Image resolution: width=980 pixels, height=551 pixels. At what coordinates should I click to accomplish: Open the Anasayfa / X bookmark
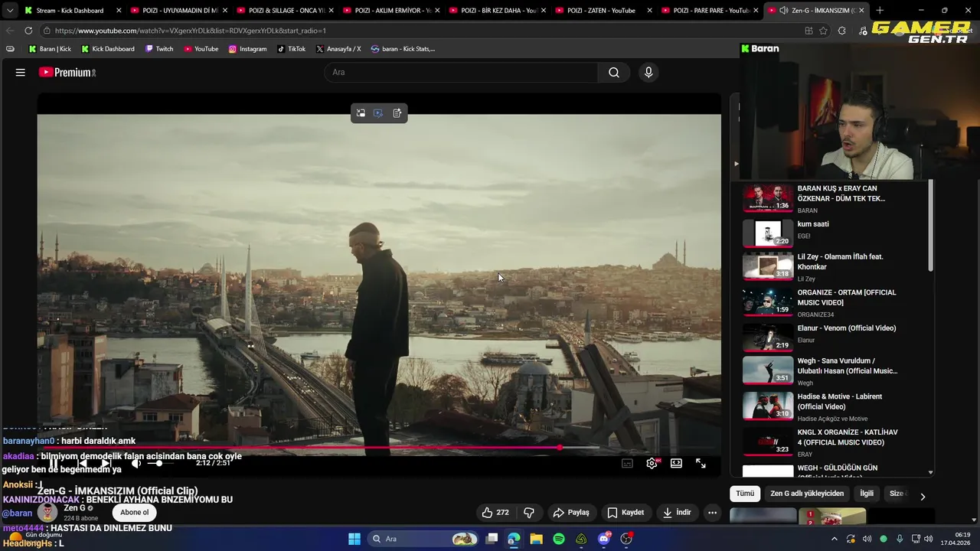338,49
